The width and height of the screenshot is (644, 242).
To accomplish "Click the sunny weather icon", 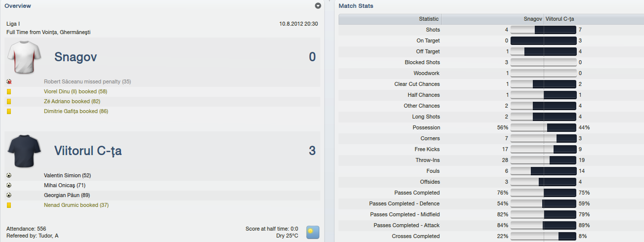I will point(313,232).
